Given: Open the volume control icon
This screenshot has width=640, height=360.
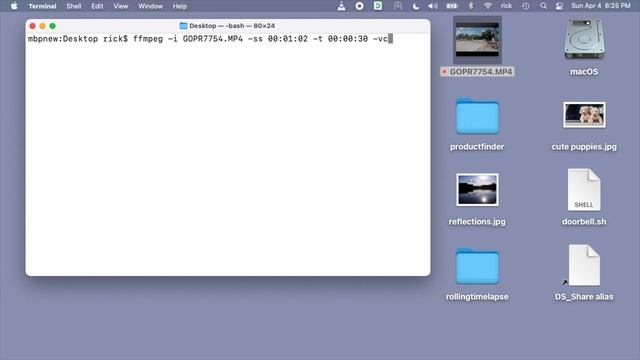Looking at the screenshot, I should tap(433, 6).
